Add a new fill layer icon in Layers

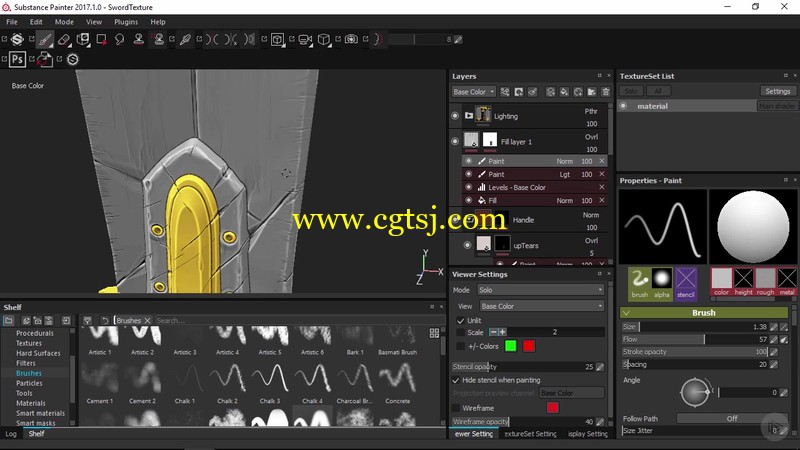pos(564,92)
